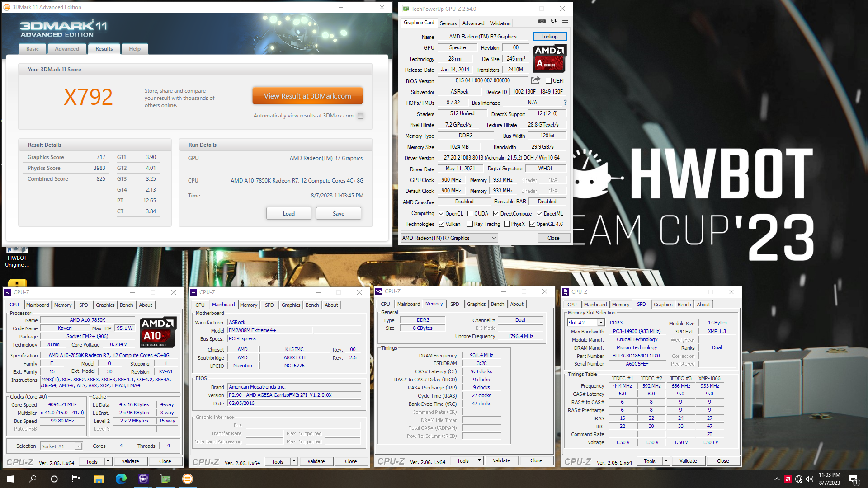Click the volume speaker tray icon

point(810,479)
